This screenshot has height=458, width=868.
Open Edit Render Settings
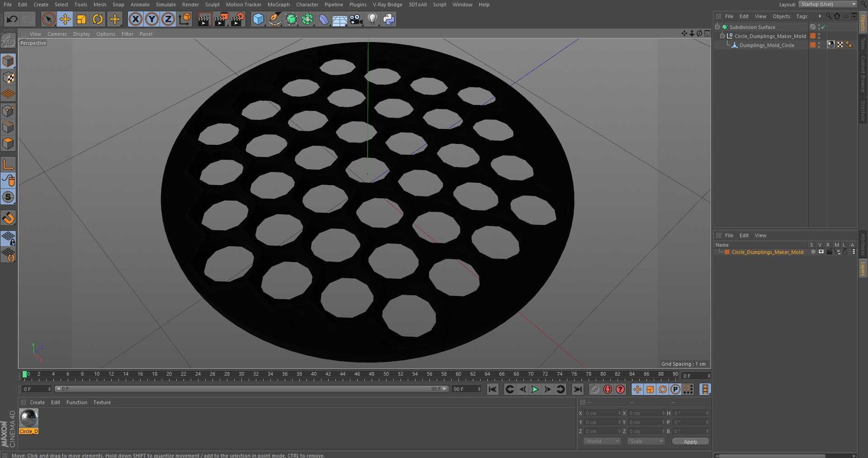[x=238, y=19]
